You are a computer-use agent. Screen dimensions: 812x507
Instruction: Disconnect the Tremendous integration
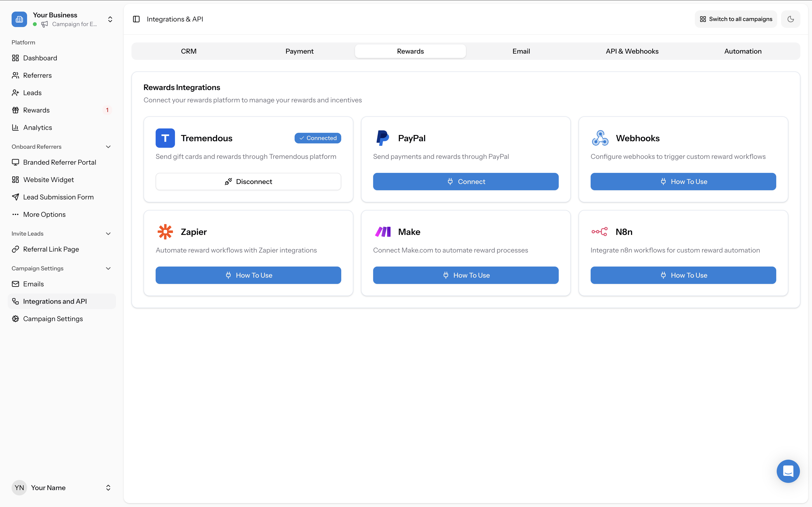coord(248,181)
